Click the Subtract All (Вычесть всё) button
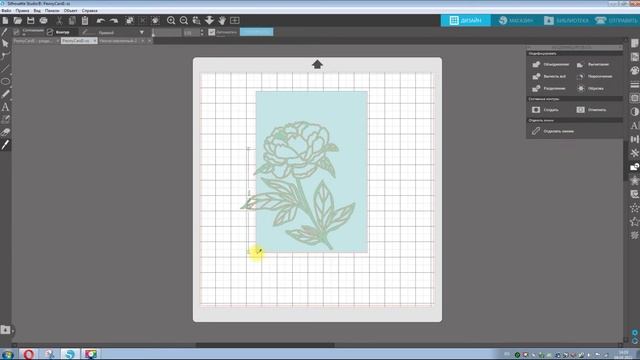 pos(549,76)
